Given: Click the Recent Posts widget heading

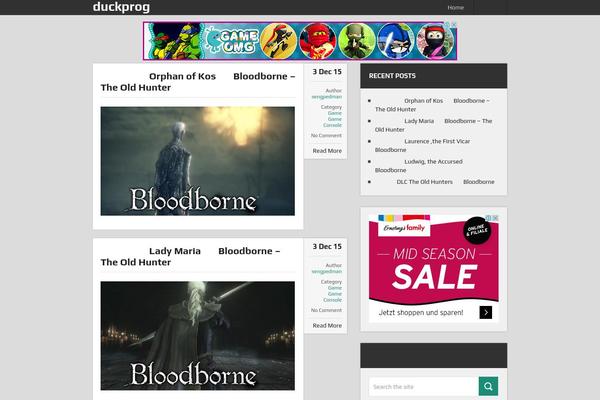Looking at the screenshot, I should pos(392,76).
